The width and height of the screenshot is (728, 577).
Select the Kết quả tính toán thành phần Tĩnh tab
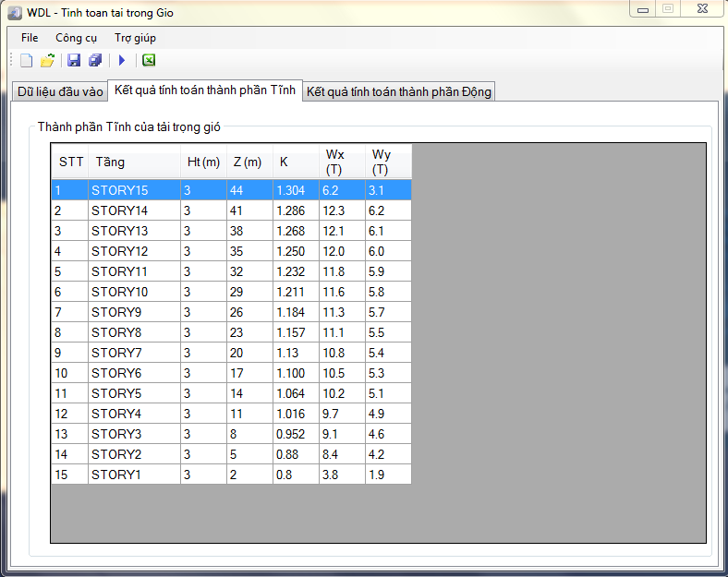[x=205, y=90]
